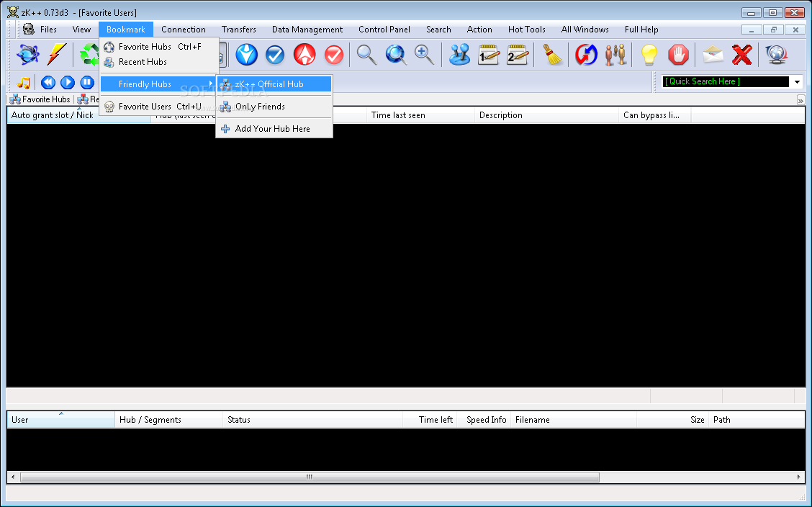This screenshot has height=507, width=812.
Task: Open the View menu
Action: 81,30
